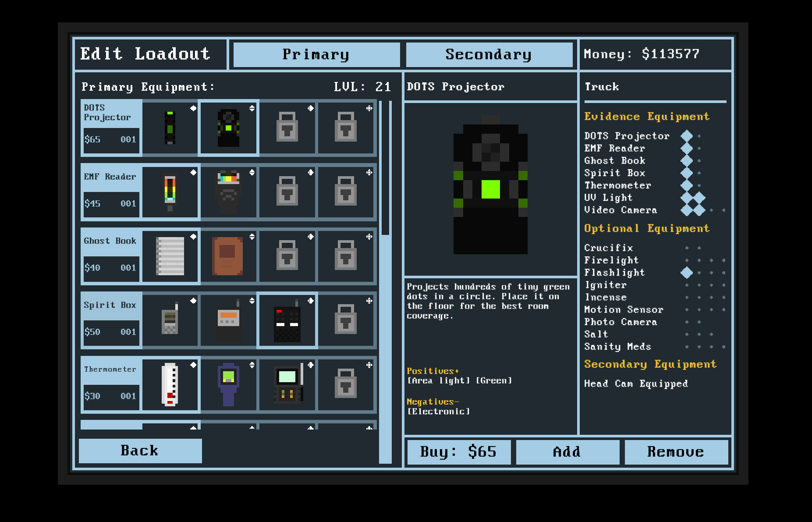Select the tier 1 EMF Reader icon

[x=170, y=192]
